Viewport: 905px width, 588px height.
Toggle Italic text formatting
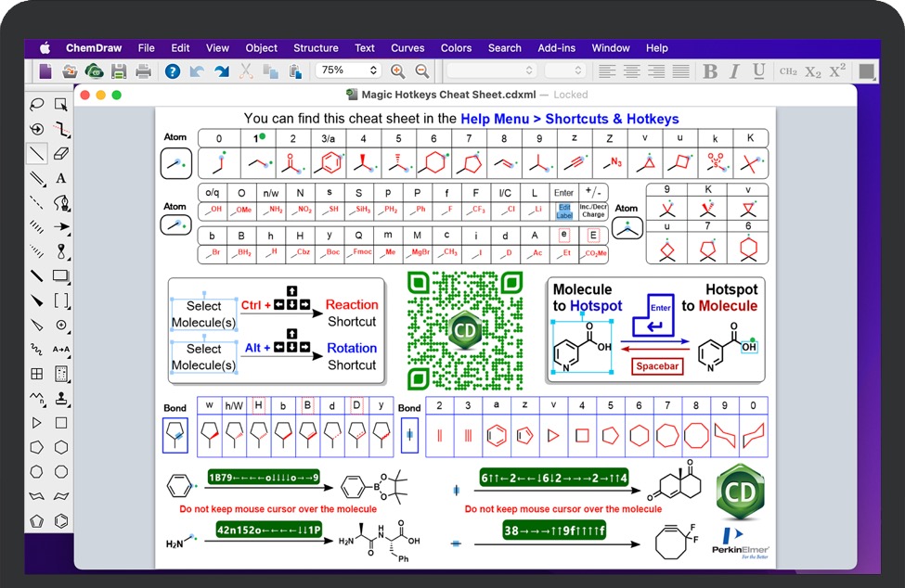pyautogui.click(x=734, y=71)
